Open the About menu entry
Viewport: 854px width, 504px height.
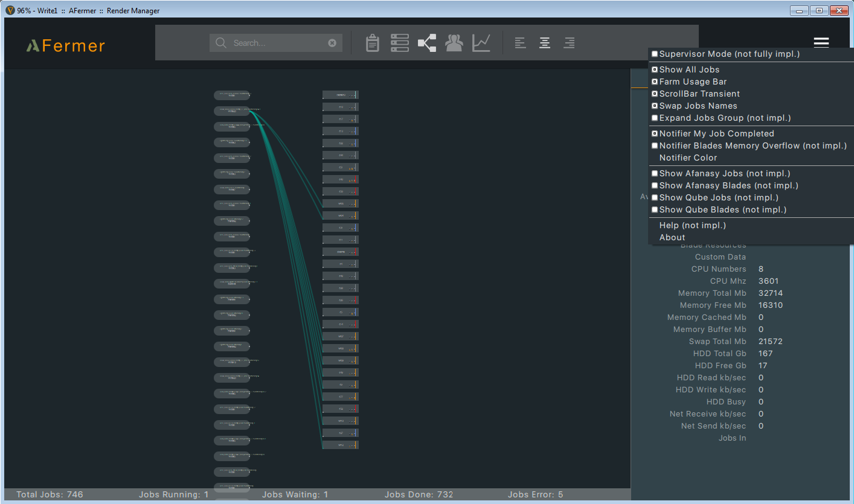[x=672, y=237]
